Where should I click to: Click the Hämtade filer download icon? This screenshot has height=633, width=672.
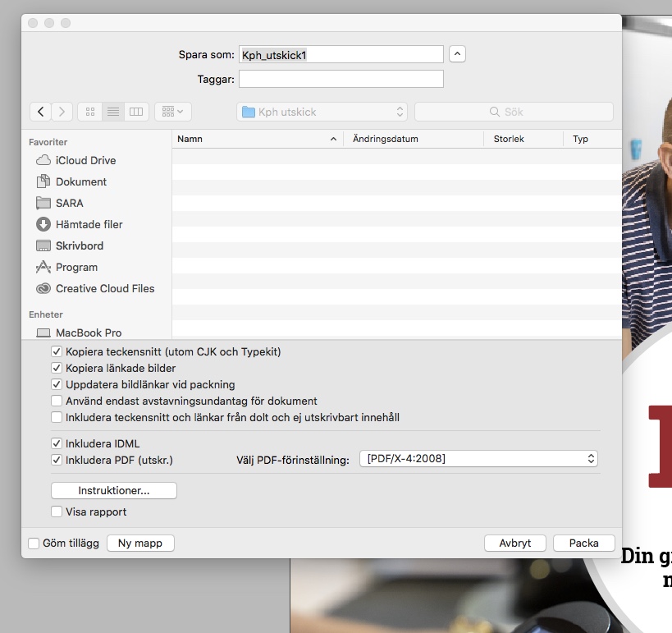point(43,224)
